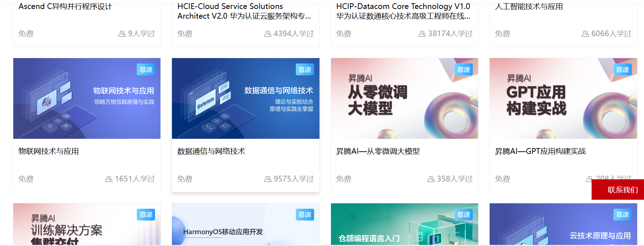Image resolution: width=644 pixels, height=246 pixels.
Task: Open the 联系我们 contact button
Action: point(618,190)
